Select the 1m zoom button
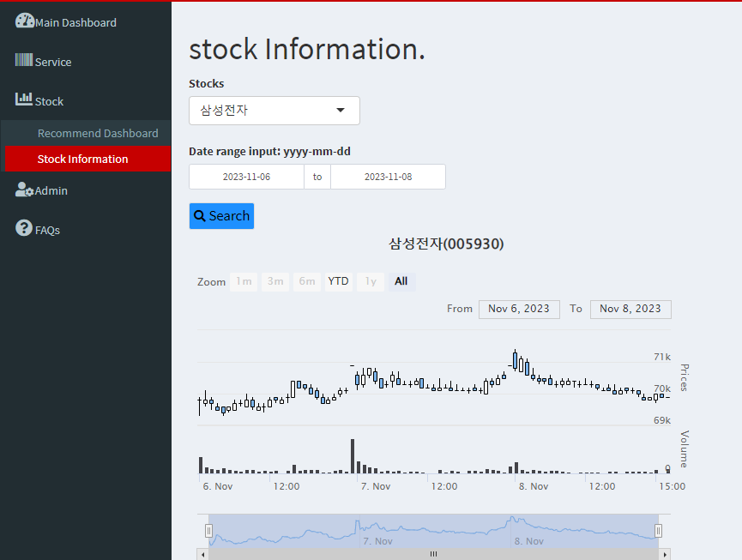The width and height of the screenshot is (742, 560). pyautogui.click(x=244, y=281)
